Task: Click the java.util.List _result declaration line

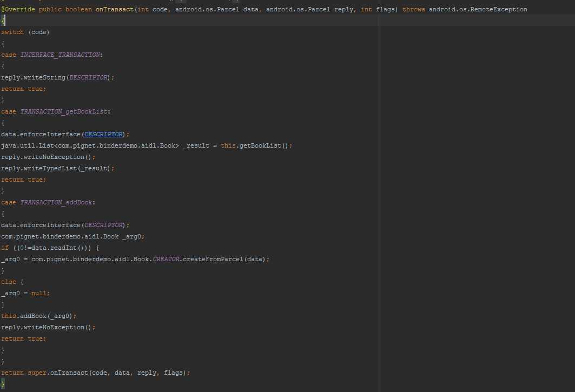Action: tap(147, 145)
